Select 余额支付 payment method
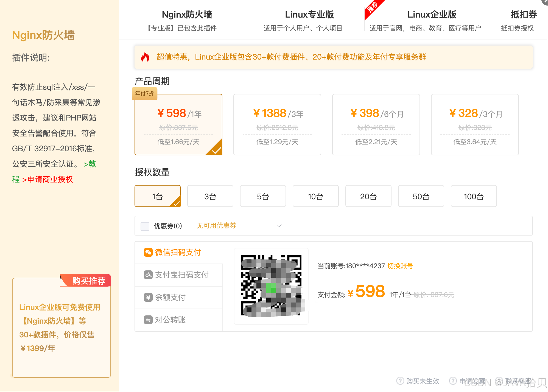This screenshot has width=548, height=392. point(179,298)
